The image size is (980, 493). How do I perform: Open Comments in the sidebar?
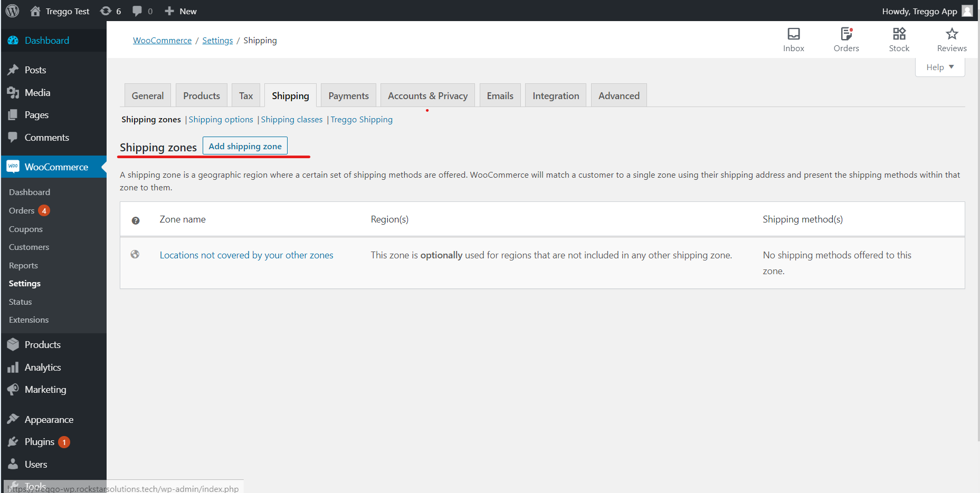[x=53, y=138]
